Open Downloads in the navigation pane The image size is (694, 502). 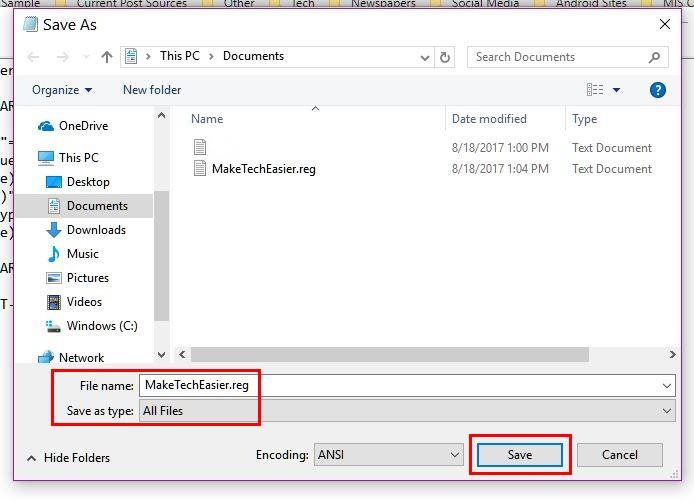point(96,230)
